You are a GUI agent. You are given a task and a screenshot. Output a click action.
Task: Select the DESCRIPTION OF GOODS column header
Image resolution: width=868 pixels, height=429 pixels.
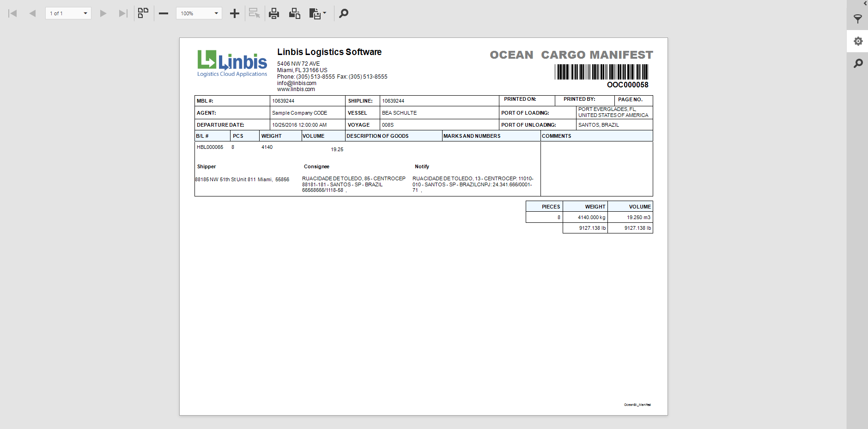click(377, 136)
